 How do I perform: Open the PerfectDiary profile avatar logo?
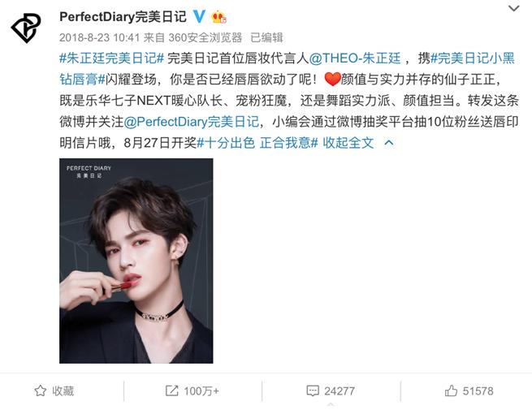[26, 28]
